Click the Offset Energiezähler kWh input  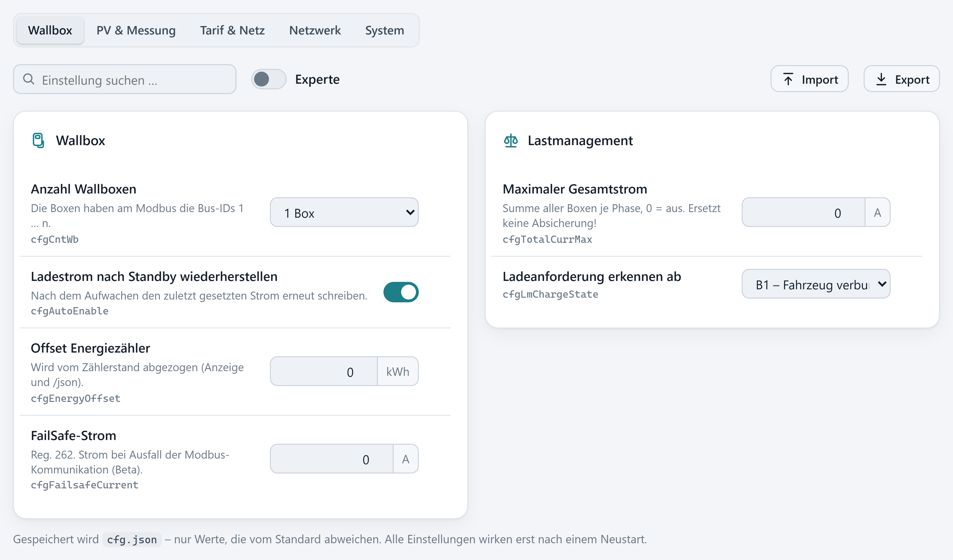tap(324, 371)
